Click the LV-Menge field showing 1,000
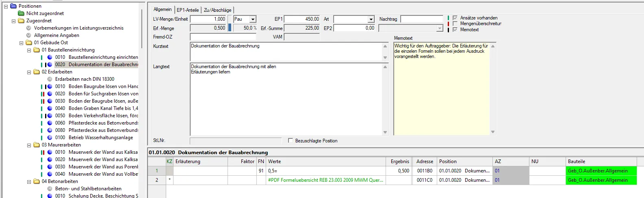The image size is (644, 198). 208,19
